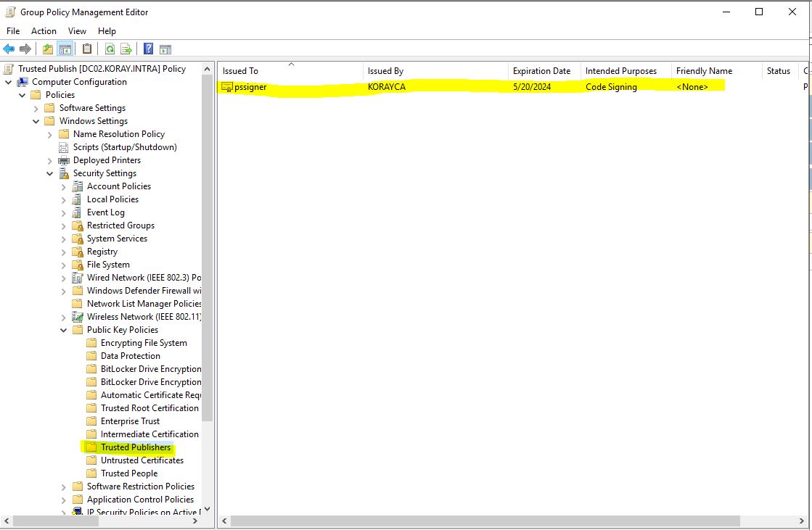This screenshot has width=812, height=530.
Task: Click the Group Policy Management Editor title icon
Action: (10, 12)
